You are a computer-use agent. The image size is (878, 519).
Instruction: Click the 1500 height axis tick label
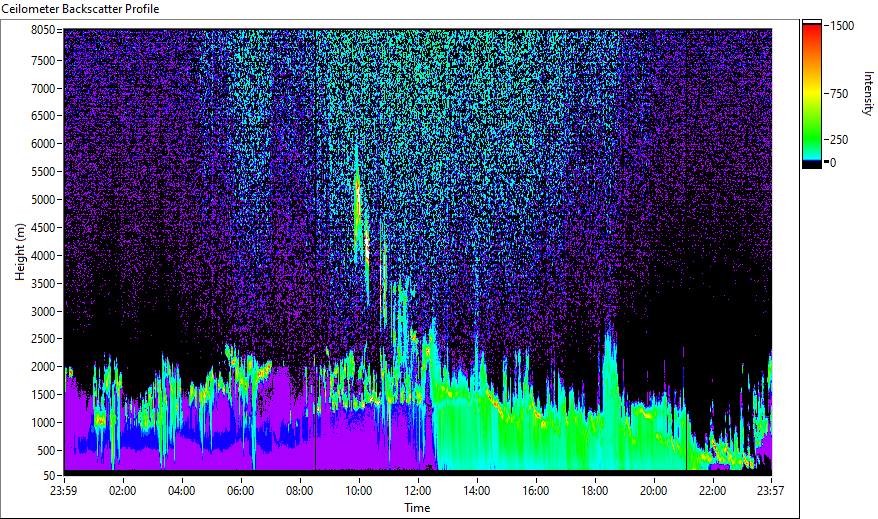(43, 395)
